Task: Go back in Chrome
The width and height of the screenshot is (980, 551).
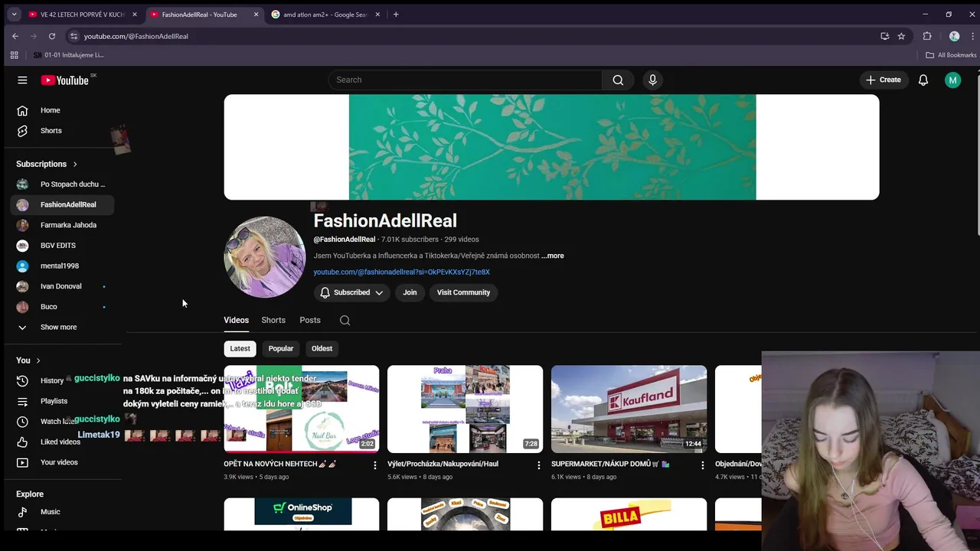Action: tap(15, 36)
